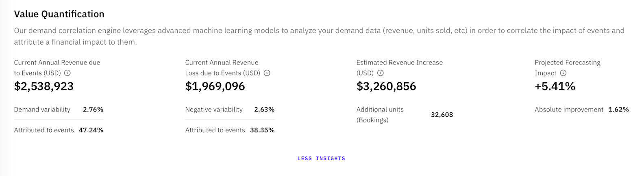Open info tooltip for Revenue Loss due to Events
The height and width of the screenshot is (176, 644).
pyautogui.click(x=267, y=73)
